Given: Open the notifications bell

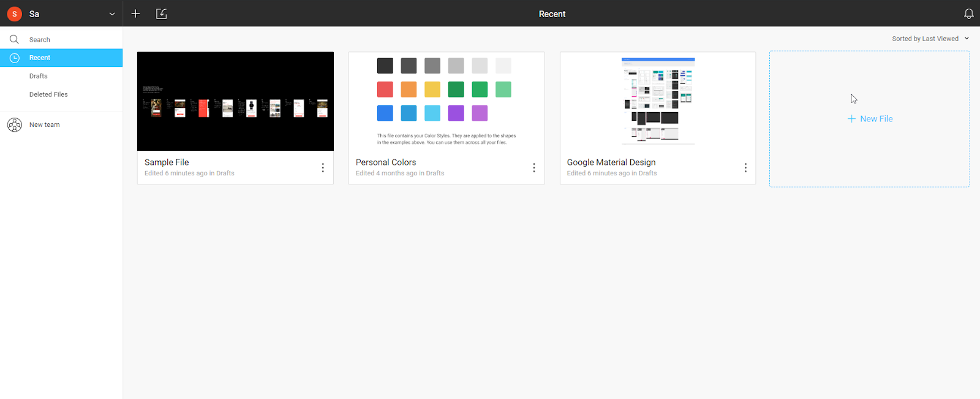Looking at the screenshot, I should 968,13.
